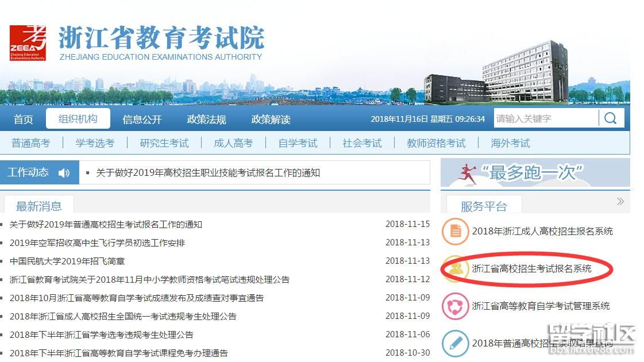Image resolution: width=644 pixels, height=362 pixels.
Task: Click the yellow people icon for 高校招生考试报名系统
Action: click(x=456, y=269)
